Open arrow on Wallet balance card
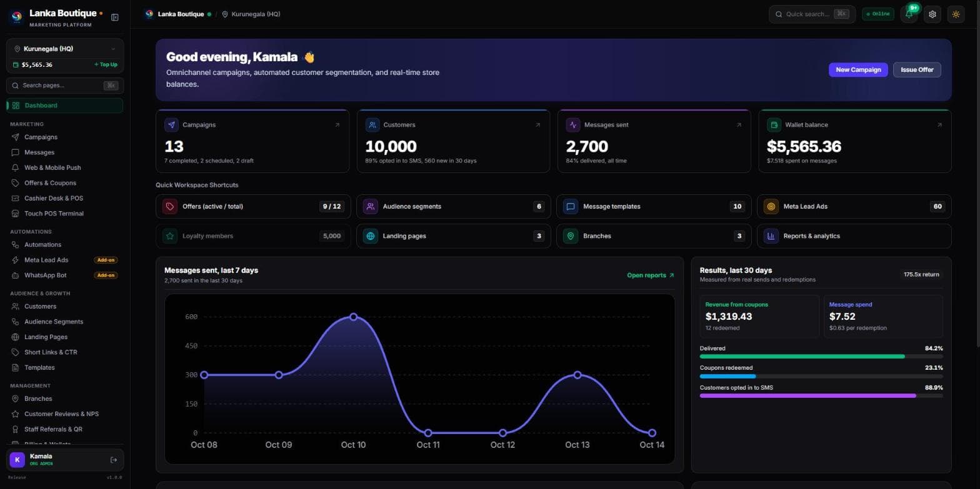 pyautogui.click(x=939, y=125)
